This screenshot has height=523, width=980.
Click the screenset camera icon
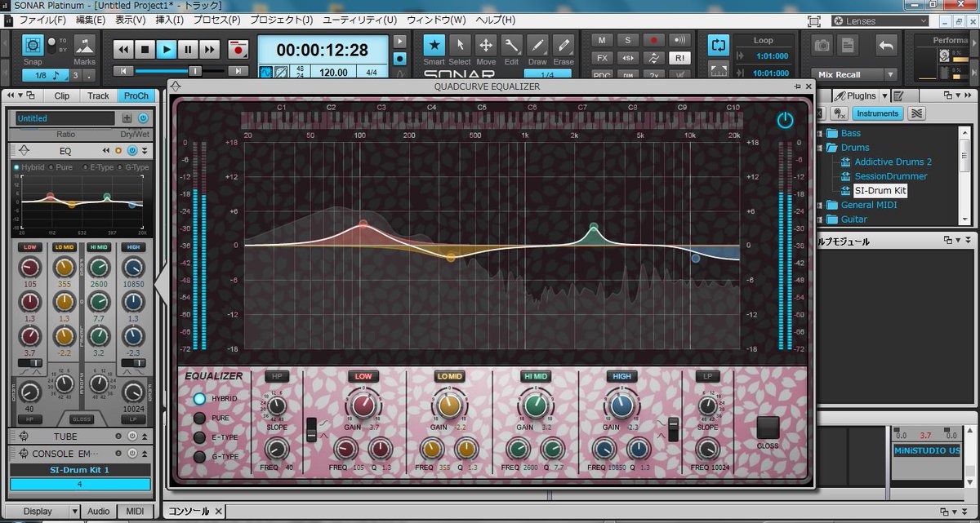pos(823,45)
